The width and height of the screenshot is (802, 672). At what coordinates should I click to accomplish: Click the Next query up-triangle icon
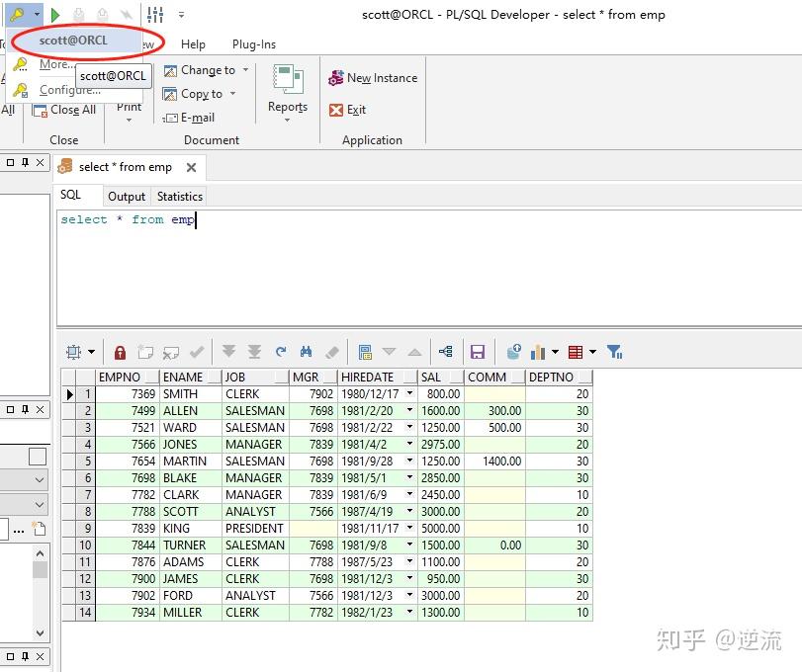tap(414, 352)
